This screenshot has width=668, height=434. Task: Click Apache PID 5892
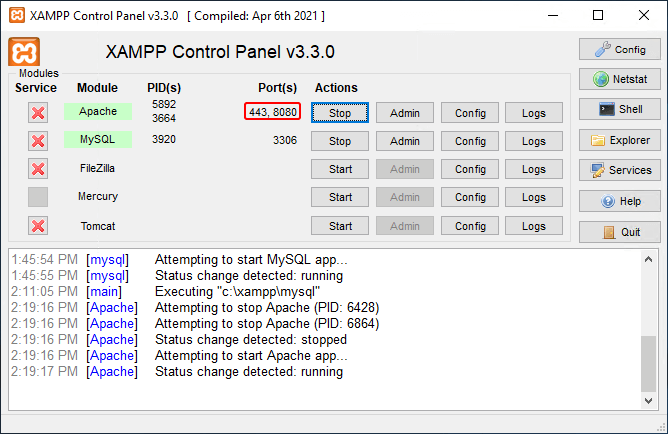coord(164,104)
